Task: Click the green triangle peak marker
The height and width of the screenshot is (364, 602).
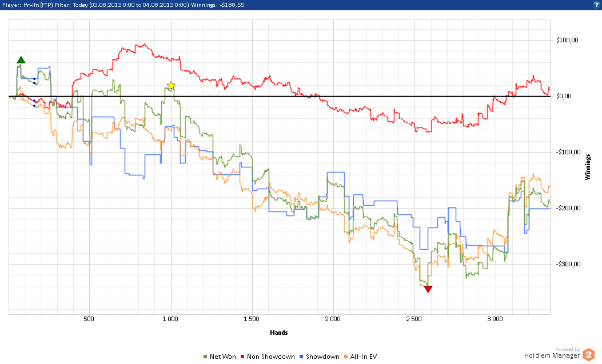Action: [21, 60]
